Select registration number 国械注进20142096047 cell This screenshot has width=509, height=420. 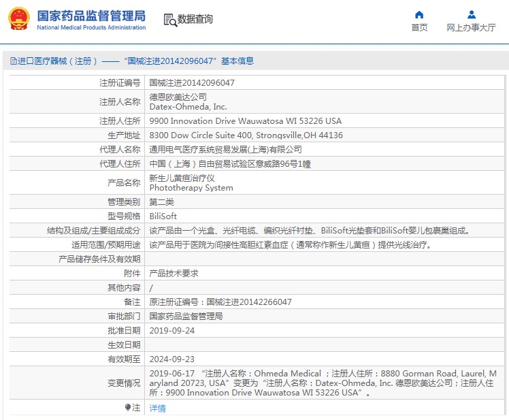point(192,83)
